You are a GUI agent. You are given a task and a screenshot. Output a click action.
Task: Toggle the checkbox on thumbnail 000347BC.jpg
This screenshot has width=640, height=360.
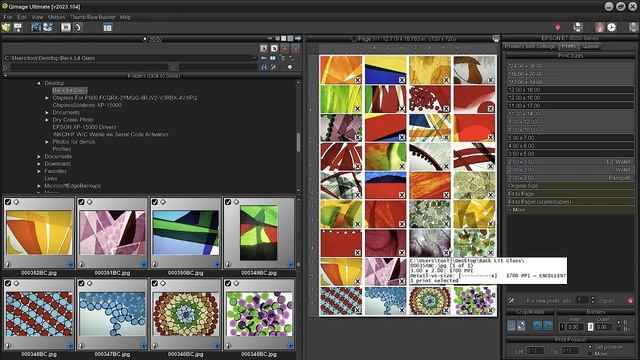click(x=81, y=283)
